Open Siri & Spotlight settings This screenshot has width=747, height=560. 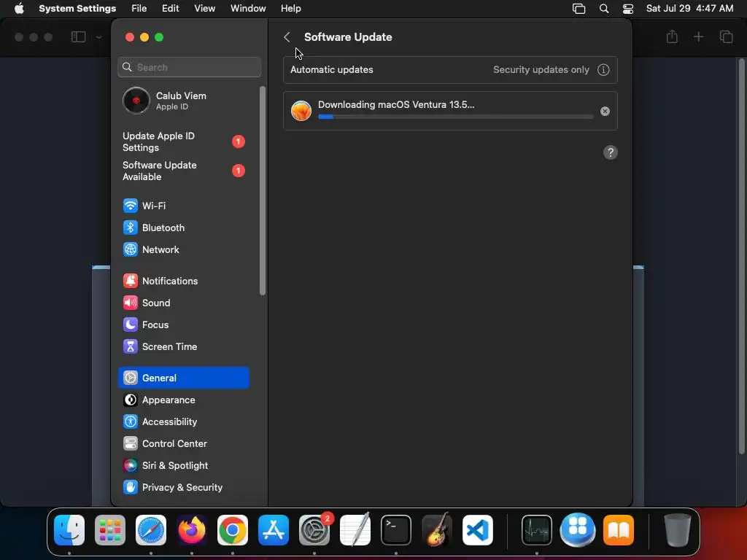(183, 466)
